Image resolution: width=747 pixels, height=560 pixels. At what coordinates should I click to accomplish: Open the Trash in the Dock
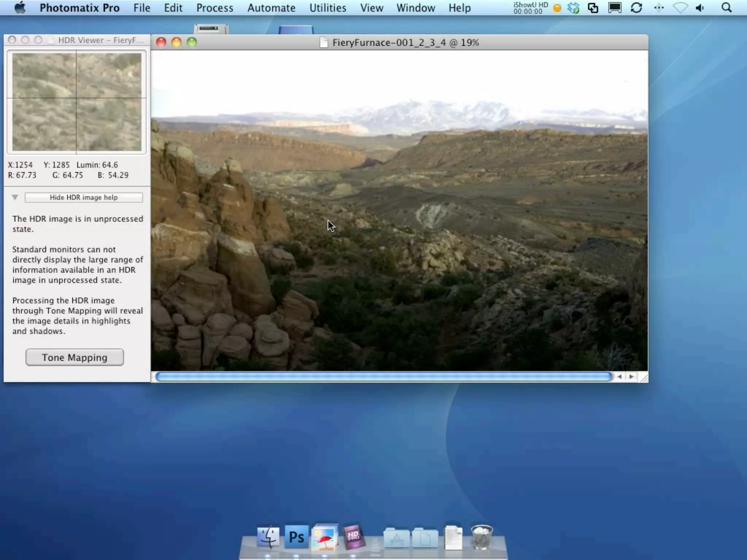point(481,537)
